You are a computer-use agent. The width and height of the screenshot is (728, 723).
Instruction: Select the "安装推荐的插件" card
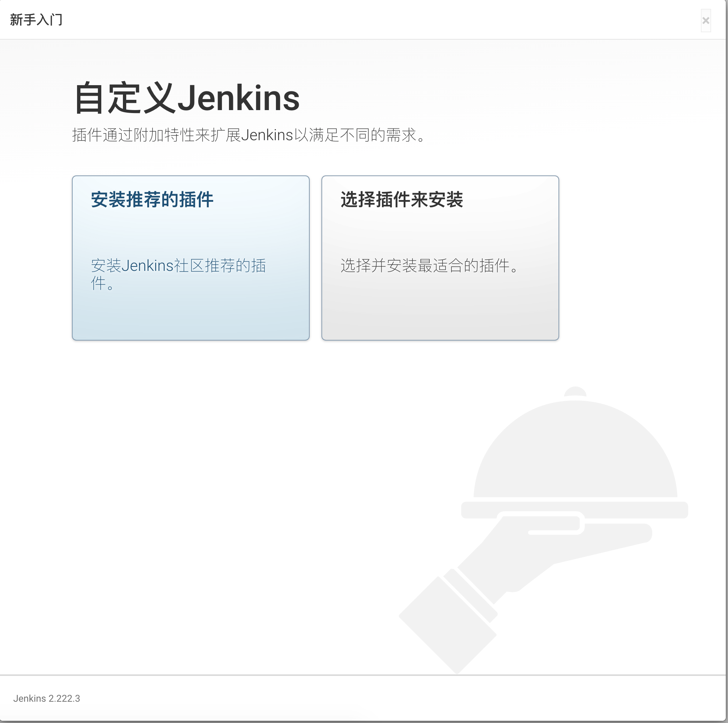[x=191, y=258]
